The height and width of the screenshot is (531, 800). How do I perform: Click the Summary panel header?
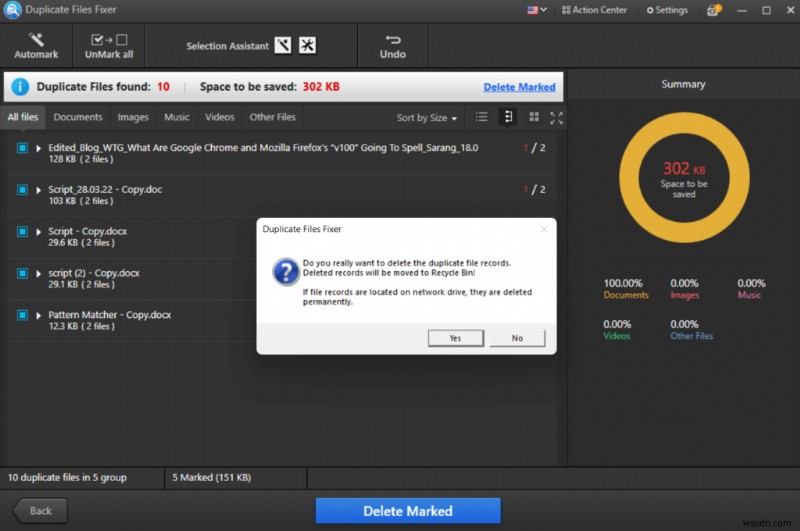(683, 84)
